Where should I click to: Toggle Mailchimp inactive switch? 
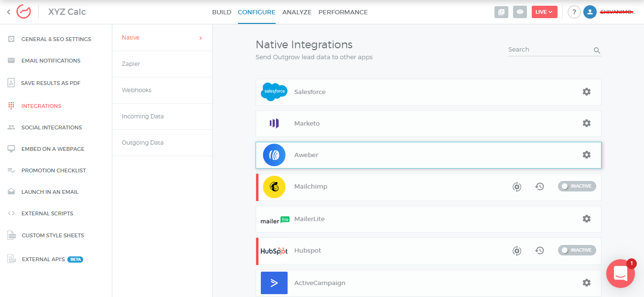pos(577,186)
